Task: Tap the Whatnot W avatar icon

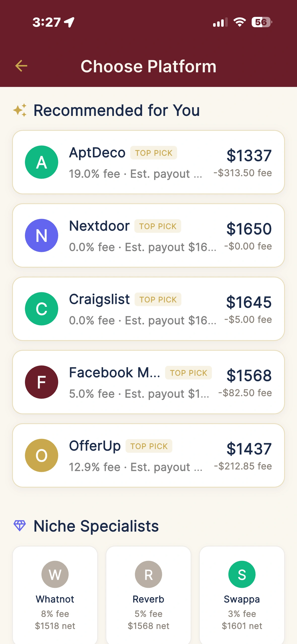Action: pyautogui.click(x=55, y=574)
